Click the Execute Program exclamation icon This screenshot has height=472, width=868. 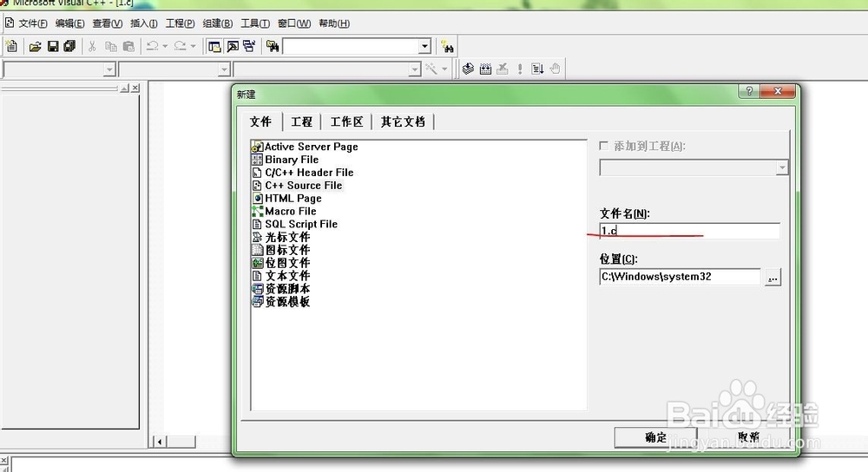tap(520, 69)
